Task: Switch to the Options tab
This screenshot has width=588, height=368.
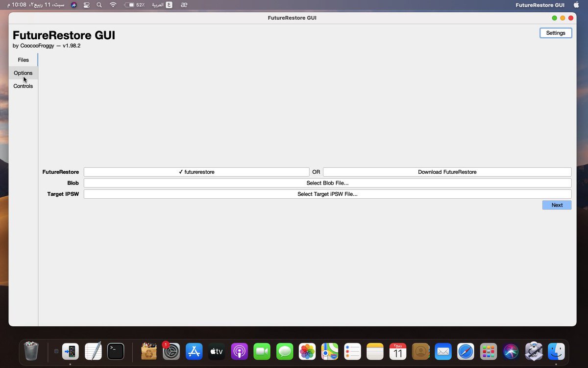Action: (23, 73)
